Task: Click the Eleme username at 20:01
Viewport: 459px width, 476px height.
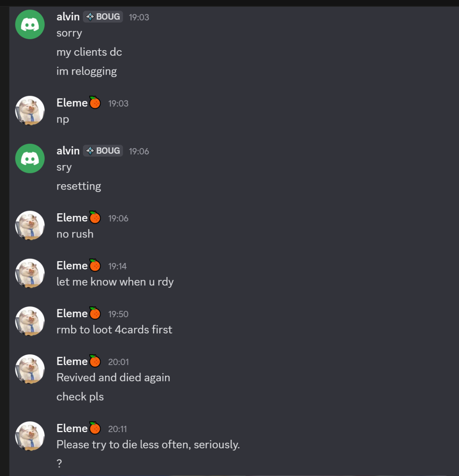Action: point(72,361)
